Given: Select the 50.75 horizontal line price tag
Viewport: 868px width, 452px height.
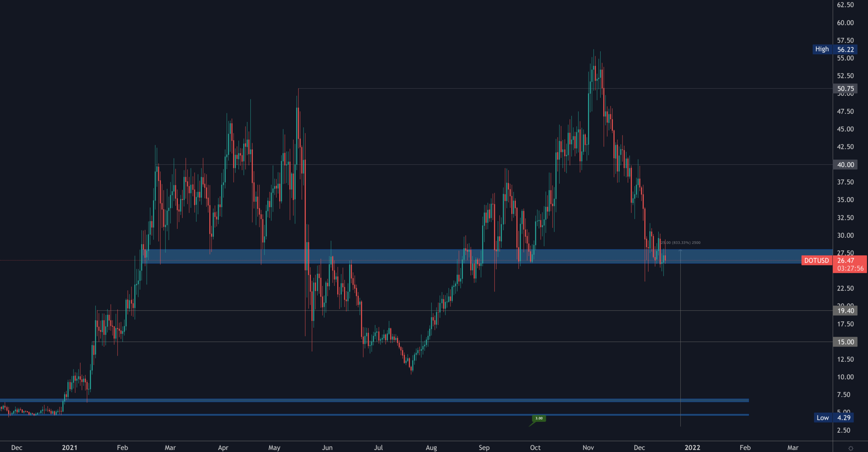Looking at the screenshot, I should 845,89.
